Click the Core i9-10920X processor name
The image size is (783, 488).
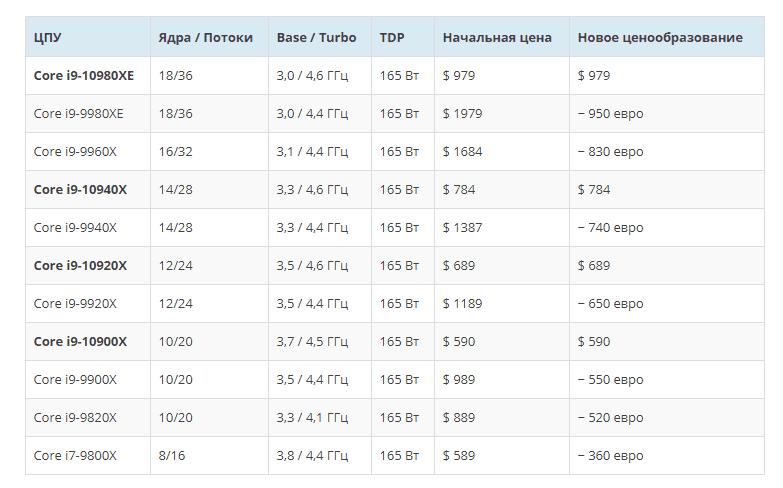[80, 265]
